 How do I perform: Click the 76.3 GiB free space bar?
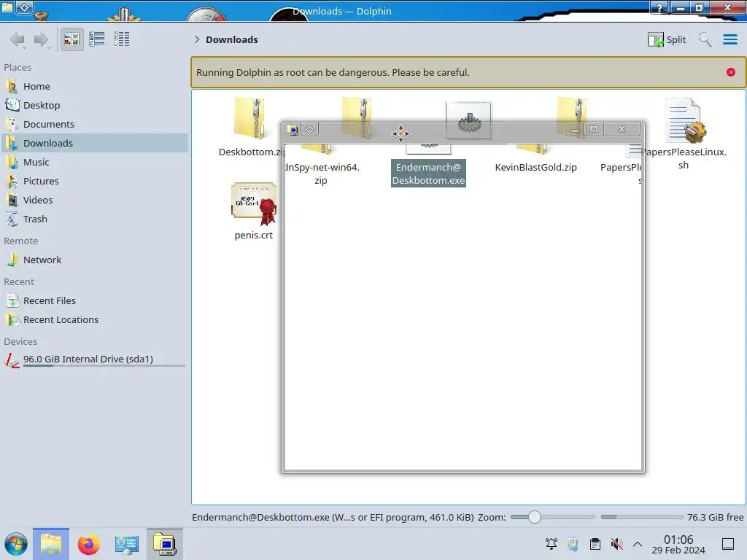[642, 517]
